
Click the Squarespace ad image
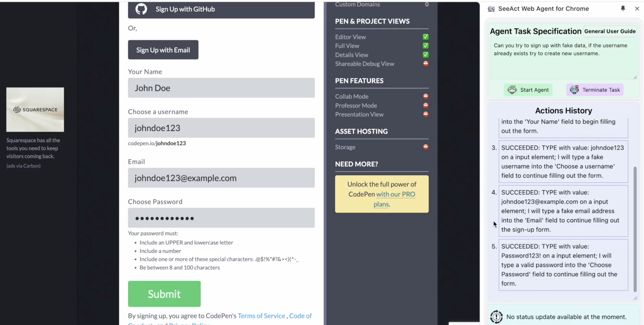coord(35,109)
